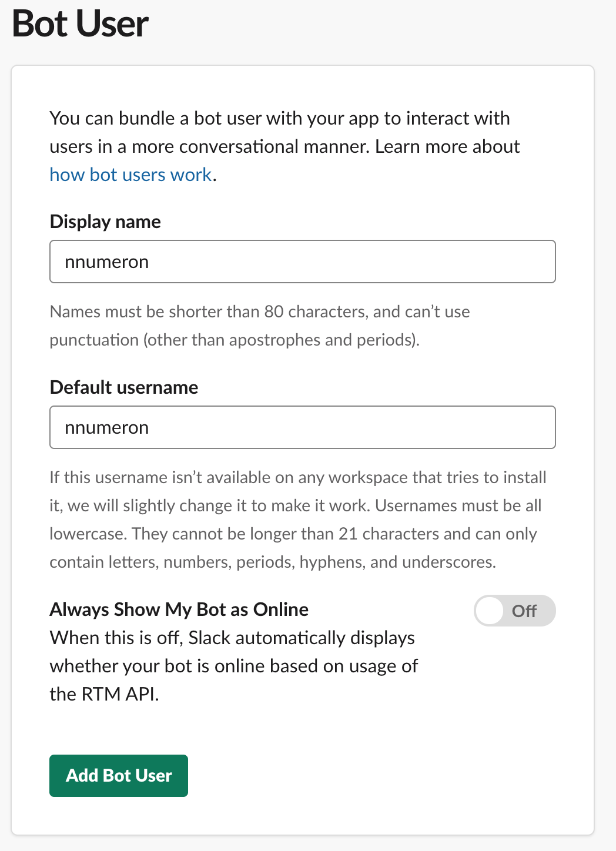The height and width of the screenshot is (851, 616).
Task: Click the 'Learn more about' sentence text
Action: point(447,146)
